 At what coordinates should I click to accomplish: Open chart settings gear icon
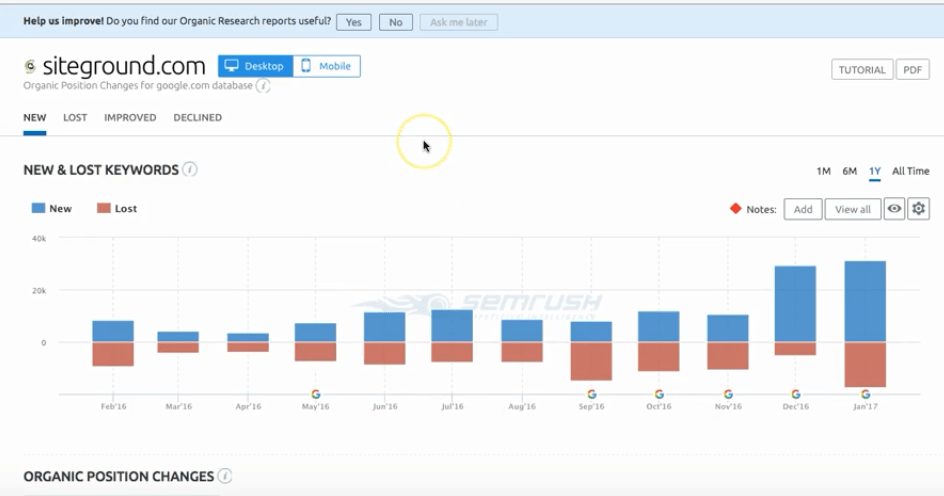pos(918,209)
